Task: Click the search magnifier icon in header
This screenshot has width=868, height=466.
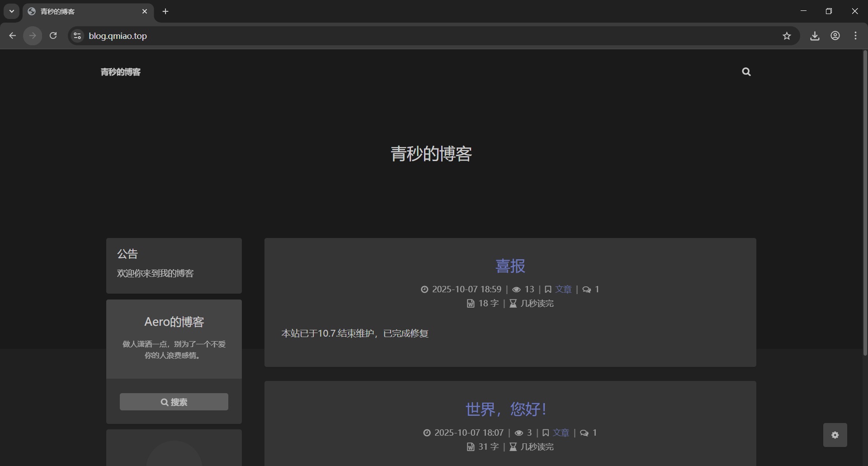Action: pyautogui.click(x=746, y=72)
